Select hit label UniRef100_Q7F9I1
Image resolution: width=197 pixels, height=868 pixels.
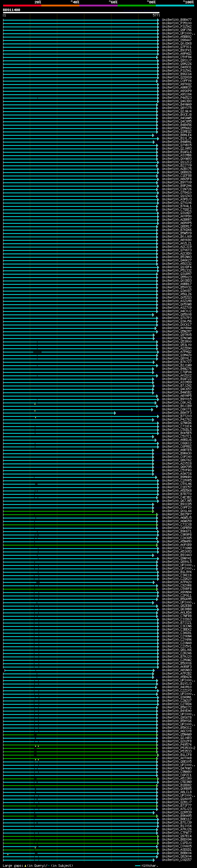click(x=177, y=47)
